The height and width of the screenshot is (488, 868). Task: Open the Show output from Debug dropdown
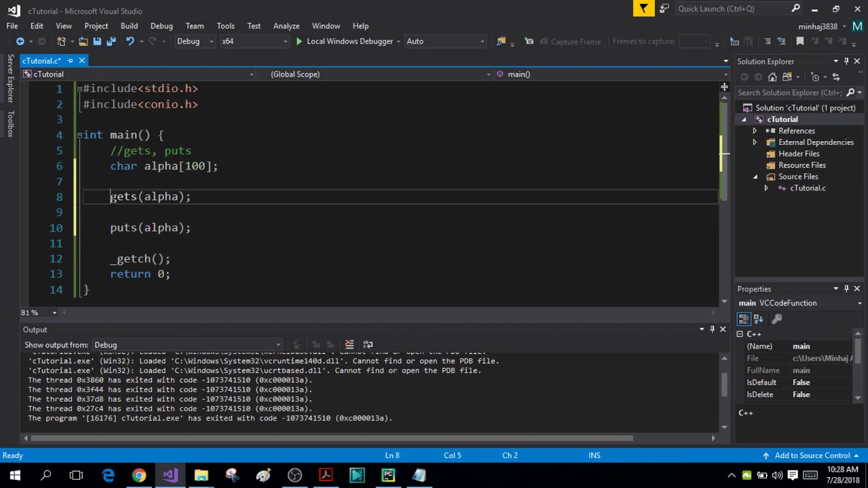click(x=187, y=345)
